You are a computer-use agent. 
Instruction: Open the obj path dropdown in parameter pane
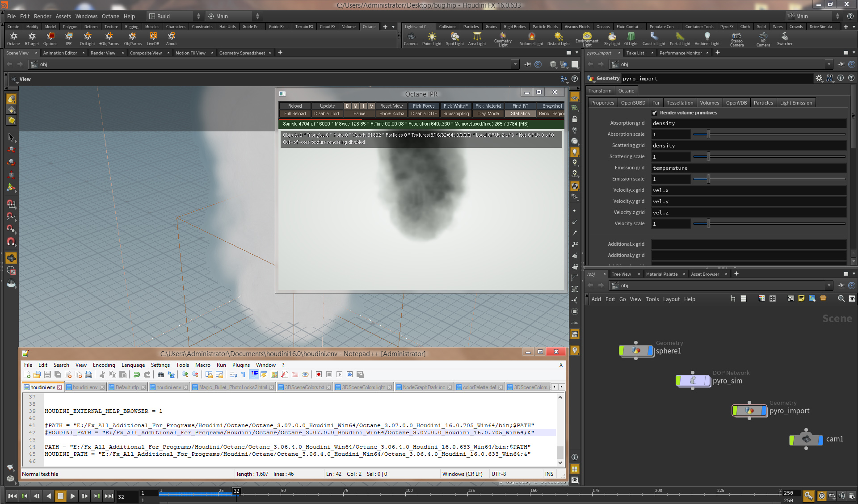829,64
